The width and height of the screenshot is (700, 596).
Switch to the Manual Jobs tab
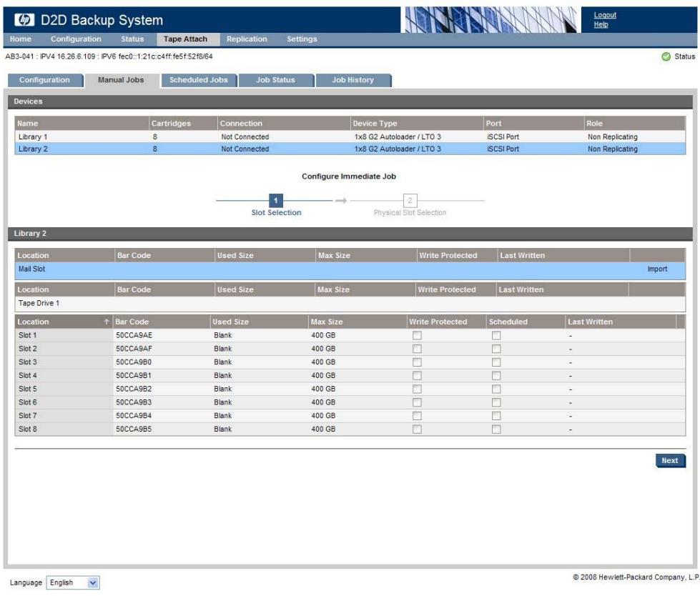(121, 80)
